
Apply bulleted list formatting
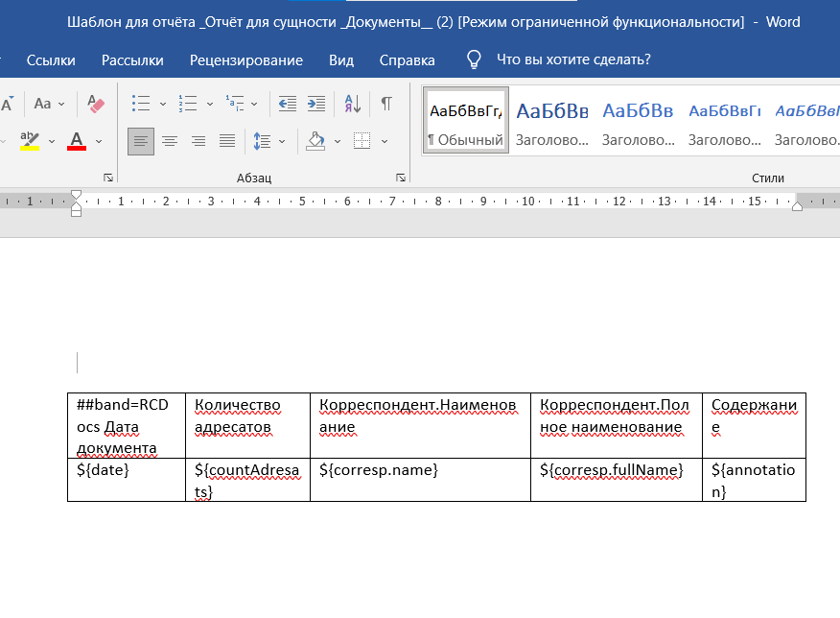141,104
